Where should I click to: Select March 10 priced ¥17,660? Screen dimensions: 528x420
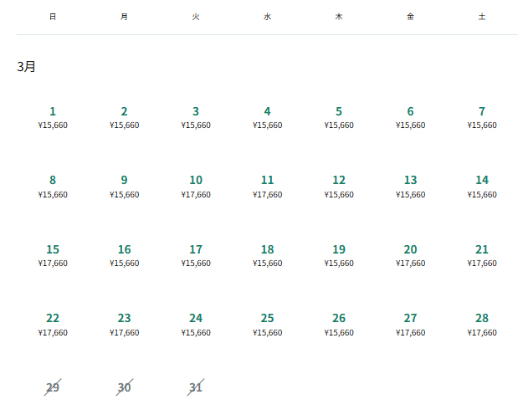(x=196, y=186)
